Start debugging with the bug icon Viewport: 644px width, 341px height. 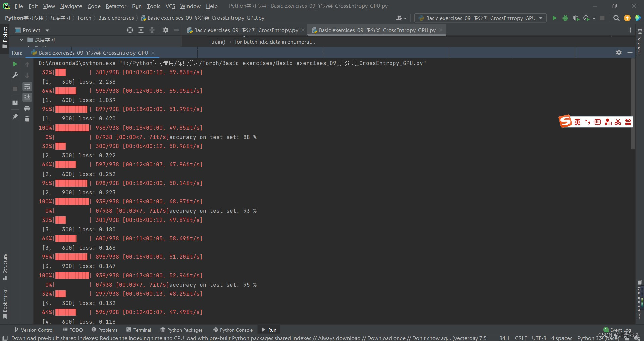tap(565, 18)
